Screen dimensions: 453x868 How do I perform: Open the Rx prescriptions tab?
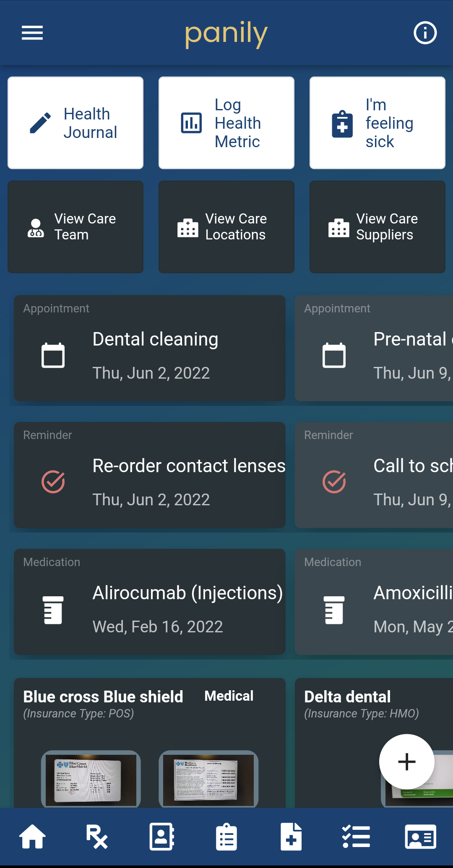coord(97,837)
